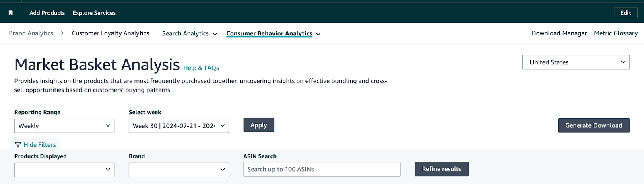Click chevron beside Consumer Behavior Analytics
This screenshot has width=644, height=193.
(318, 34)
